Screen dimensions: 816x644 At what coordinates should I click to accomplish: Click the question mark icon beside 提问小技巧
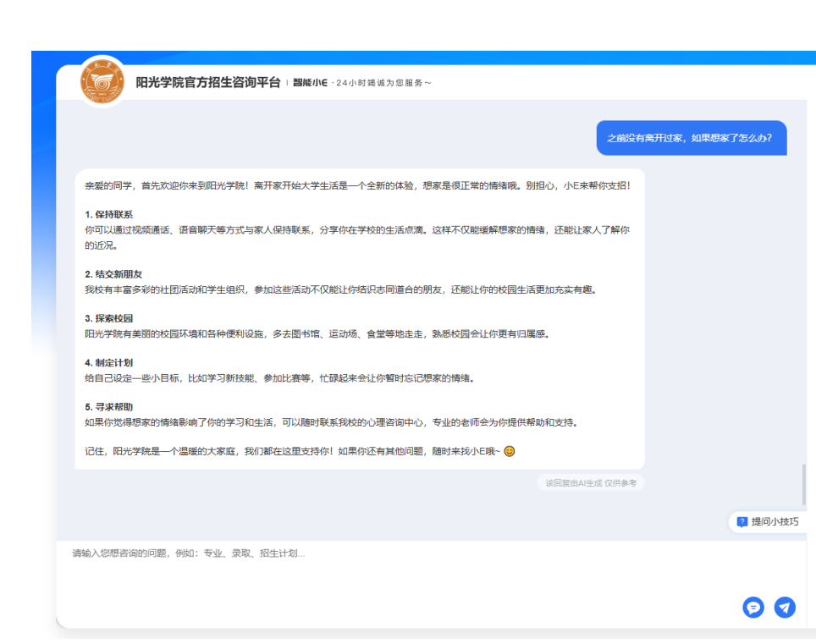pos(742,522)
